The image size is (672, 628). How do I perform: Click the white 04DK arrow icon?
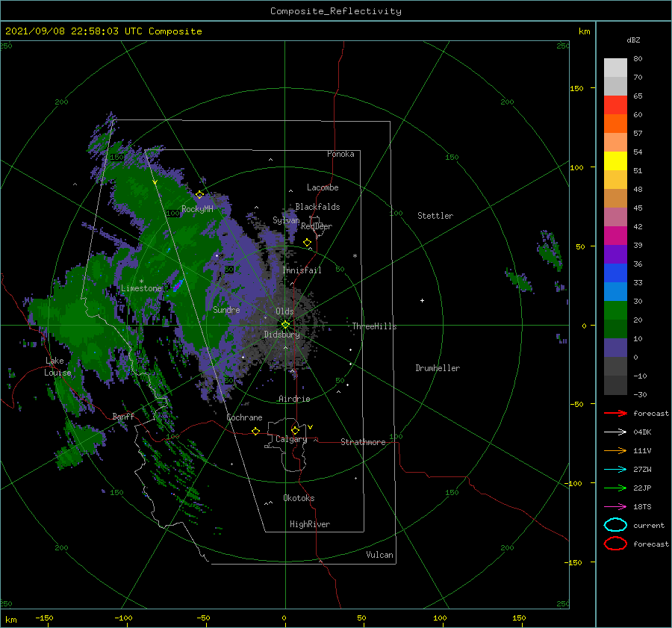(x=615, y=432)
